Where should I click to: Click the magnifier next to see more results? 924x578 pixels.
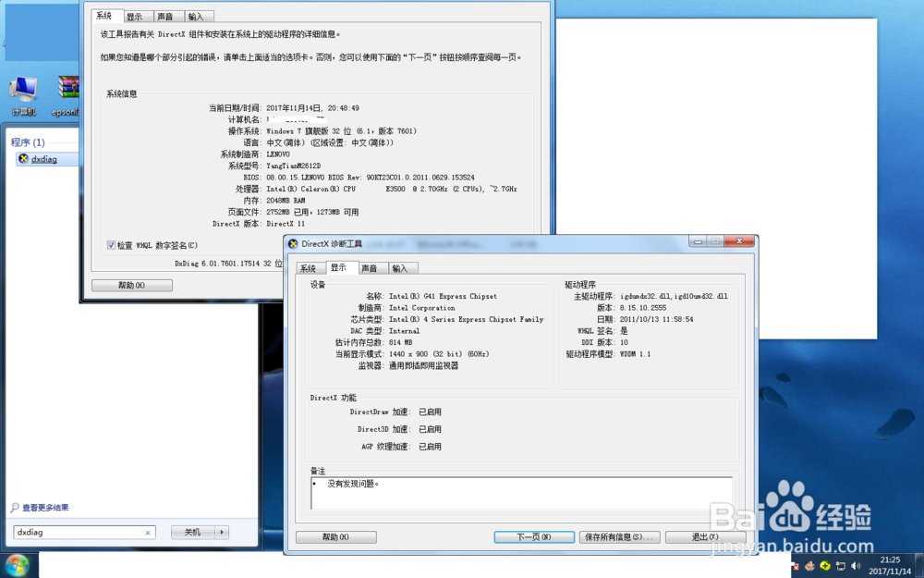pos(15,507)
